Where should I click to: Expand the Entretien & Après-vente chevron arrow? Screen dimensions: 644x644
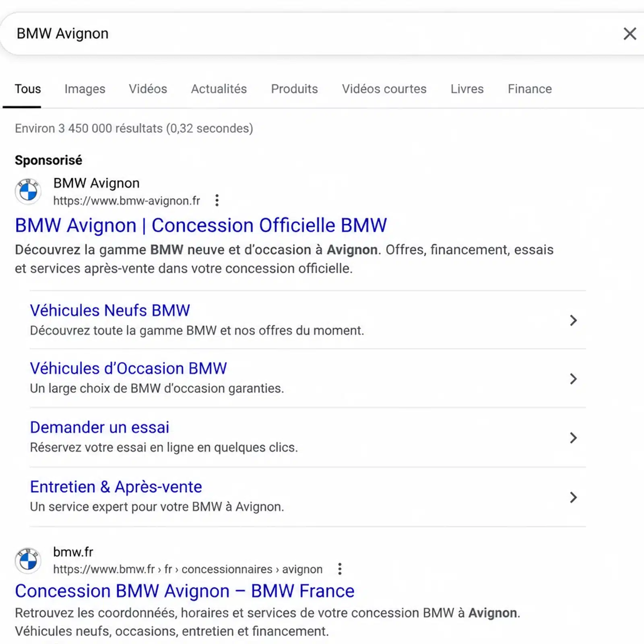[x=573, y=497]
